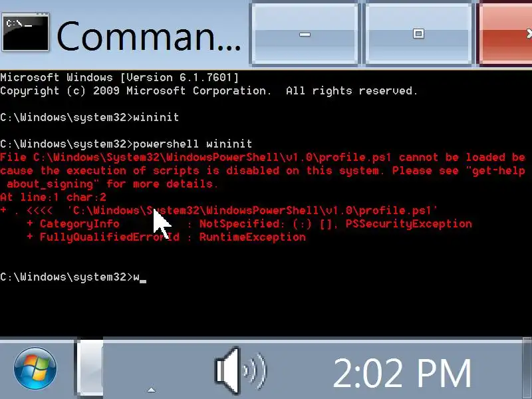Click the red profile.ps1 cannot be loaded line
The image size is (532, 399).
(x=263, y=158)
